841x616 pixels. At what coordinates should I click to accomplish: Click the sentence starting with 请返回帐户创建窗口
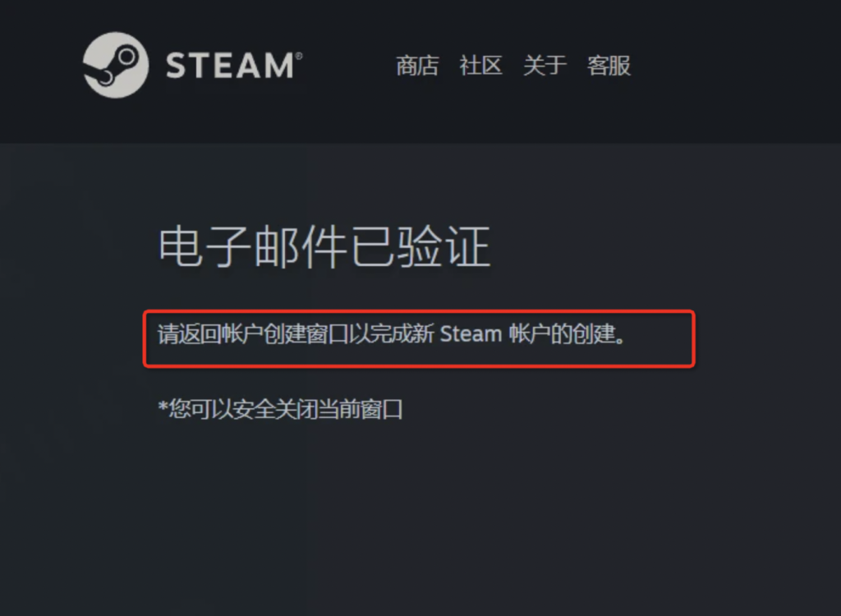[392, 333]
